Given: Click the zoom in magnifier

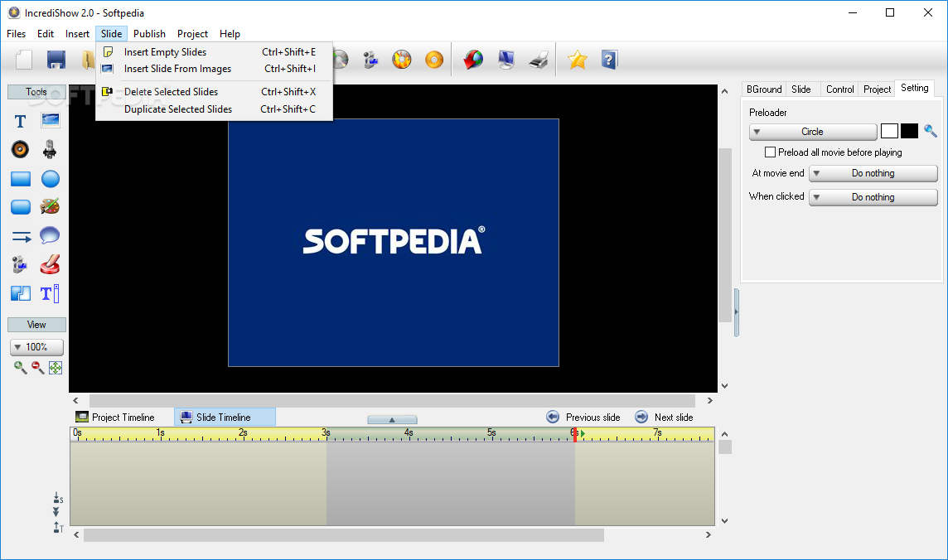Looking at the screenshot, I should (21, 367).
